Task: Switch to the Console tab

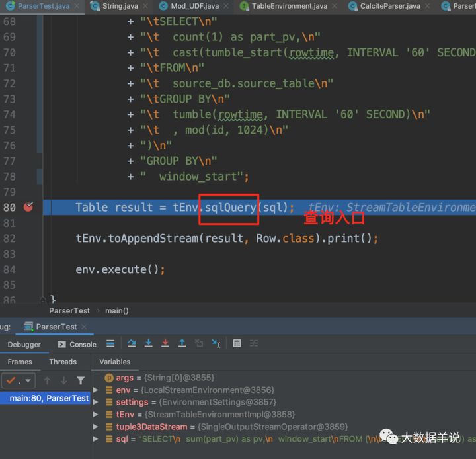Action: coord(77,344)
